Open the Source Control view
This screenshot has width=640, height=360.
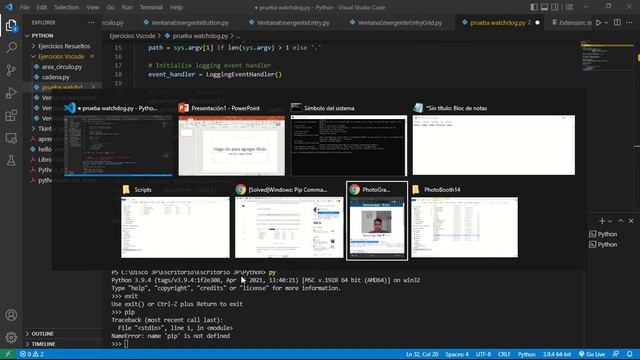[11, 70]
